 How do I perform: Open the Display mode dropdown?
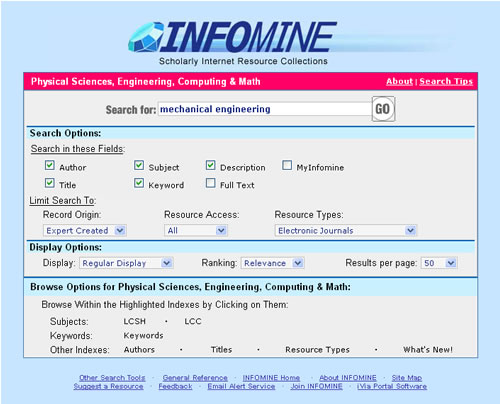click(126, 263)
